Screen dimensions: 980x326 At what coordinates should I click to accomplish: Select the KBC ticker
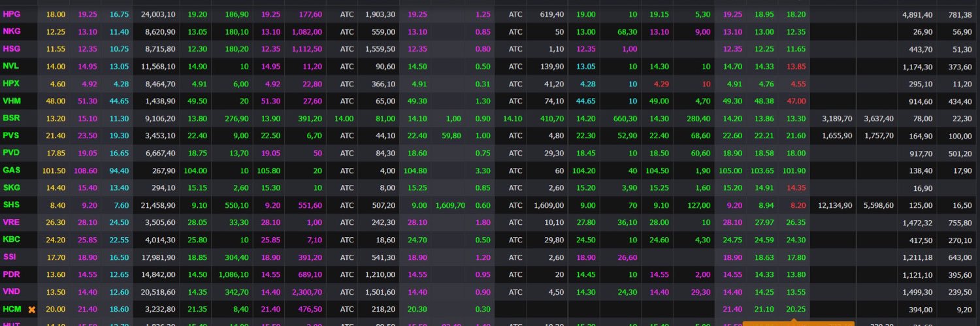tap(11, 240)
